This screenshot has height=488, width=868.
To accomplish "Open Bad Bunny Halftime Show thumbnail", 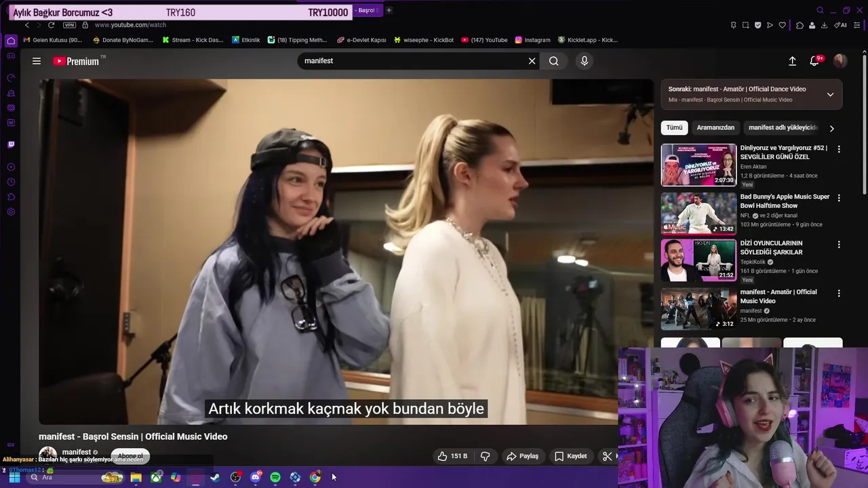I will [698, 213].
